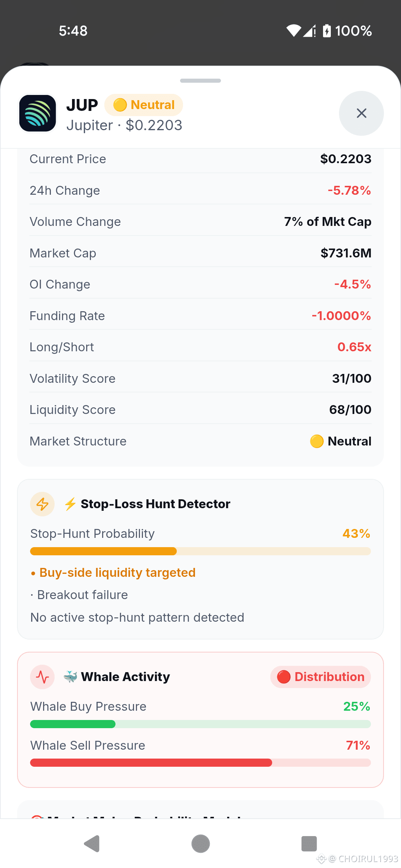
Task: Select the Liquidity Score row
Action: [200, 410]
